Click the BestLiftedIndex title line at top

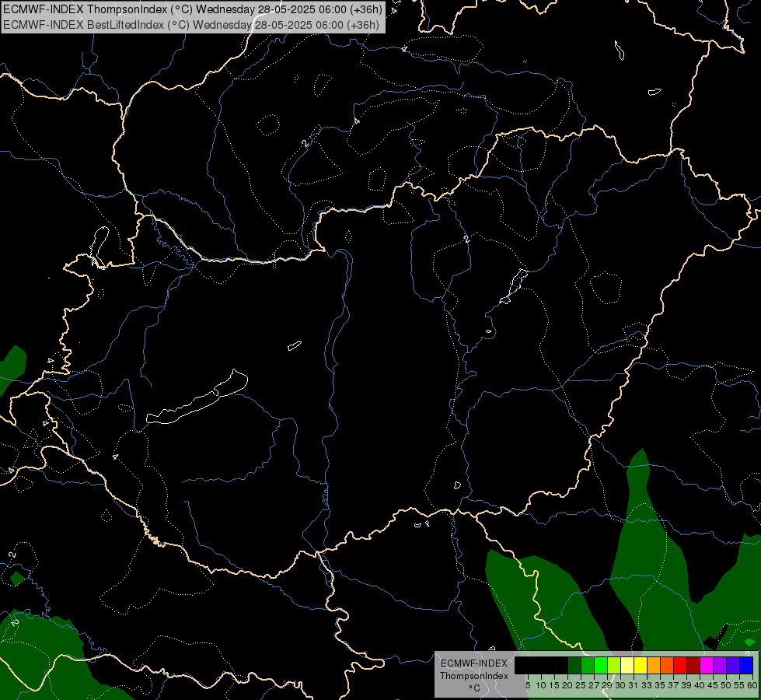coord(191,25)
